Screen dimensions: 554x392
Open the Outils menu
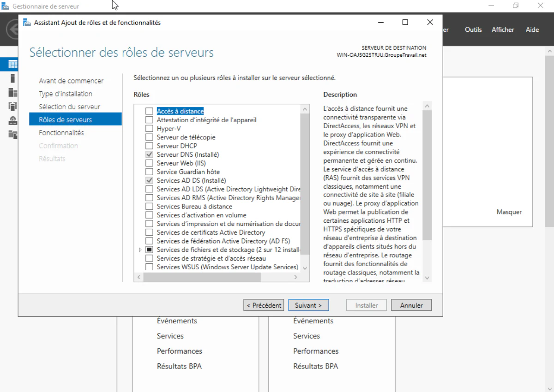tap(473, 30)
